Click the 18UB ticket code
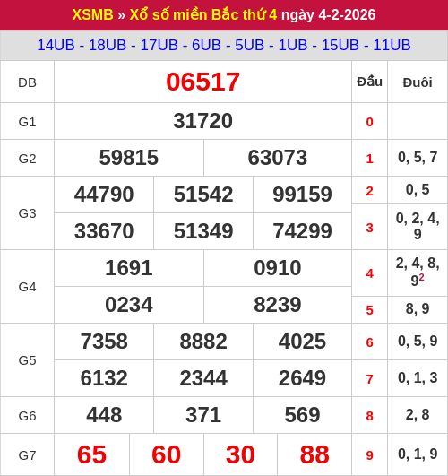Screen dimensions: 448x476 coord(108,45)
